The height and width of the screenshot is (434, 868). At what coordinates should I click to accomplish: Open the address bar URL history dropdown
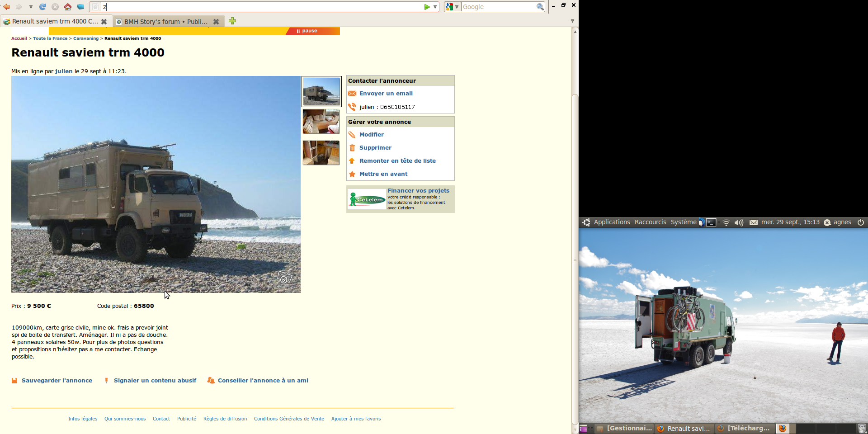pos(435,7)
